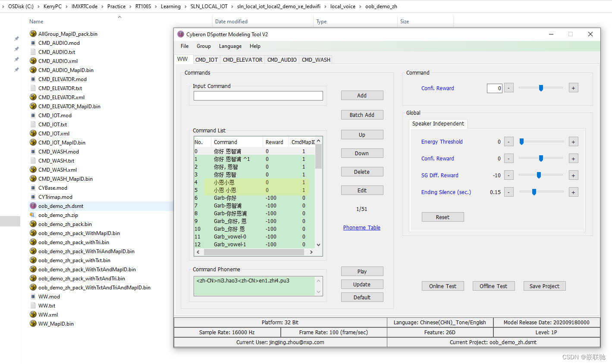Click the CMD_IOT.xml file icon
Screen dimensions: 612x364
point(33,133)
